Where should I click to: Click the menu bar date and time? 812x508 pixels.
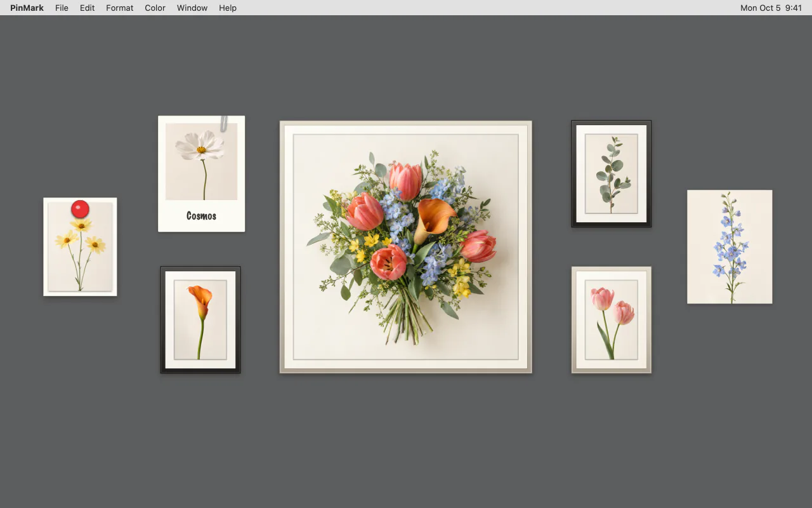771,8
